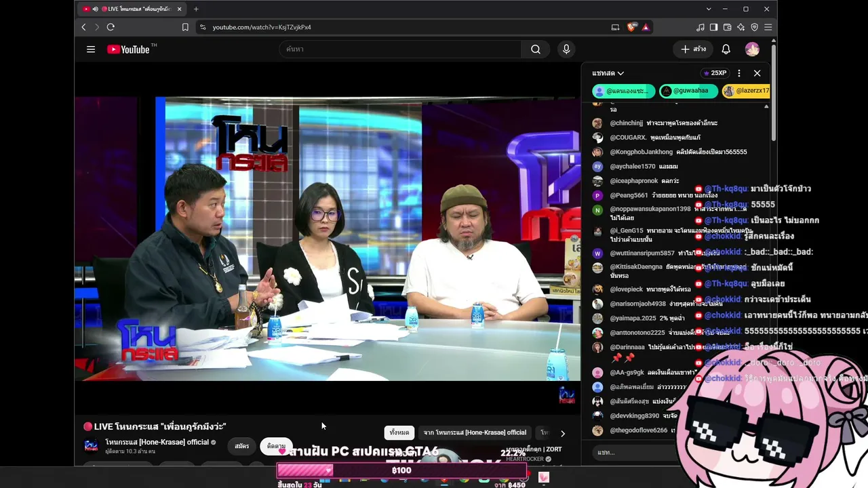The width and height of the screenshot is (868, 488).
Task: Reload the page in the browser
Action: (111, 27)
